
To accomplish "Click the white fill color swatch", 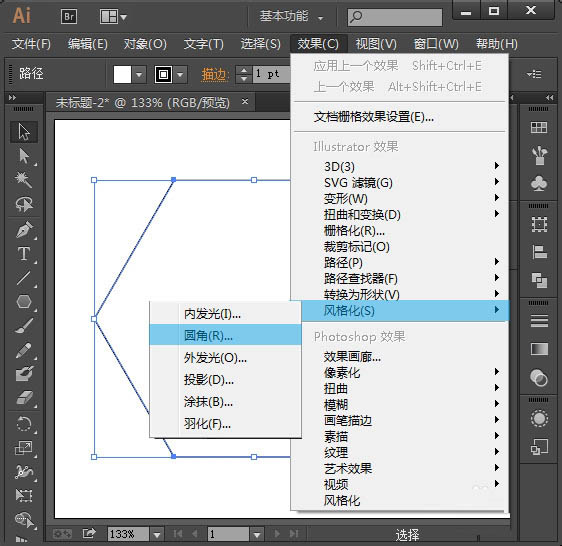I will [x=122, y=75].
